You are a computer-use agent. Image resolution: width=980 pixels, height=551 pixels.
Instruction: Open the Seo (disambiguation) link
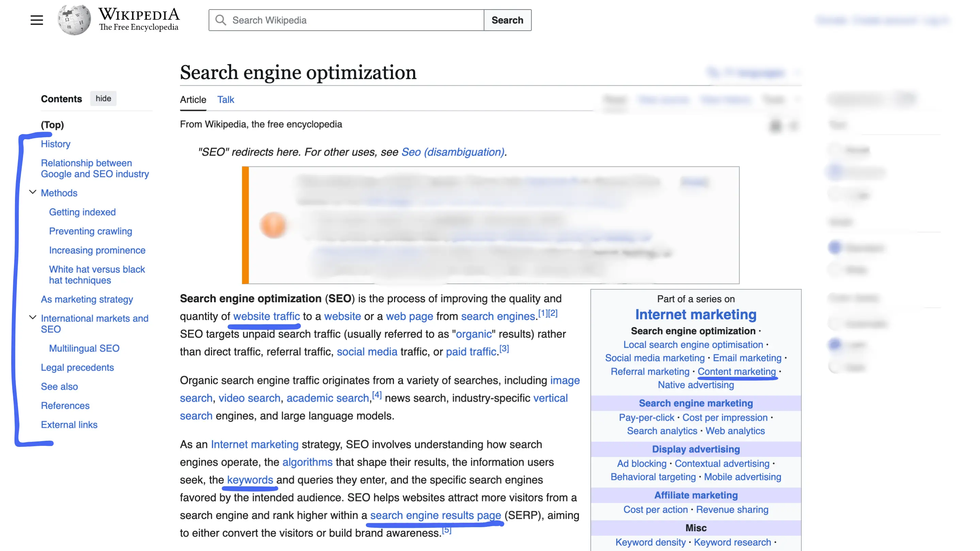[453, 152]
